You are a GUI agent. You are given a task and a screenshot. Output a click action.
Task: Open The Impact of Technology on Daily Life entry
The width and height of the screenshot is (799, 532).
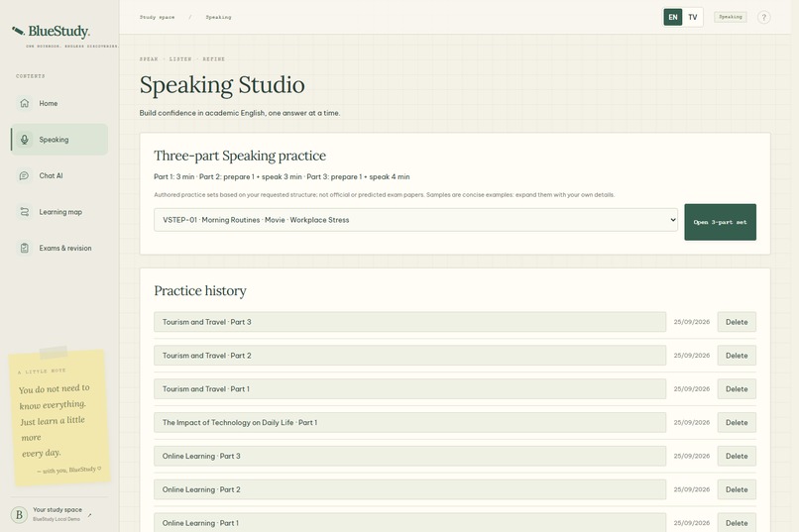click(409, 423)
